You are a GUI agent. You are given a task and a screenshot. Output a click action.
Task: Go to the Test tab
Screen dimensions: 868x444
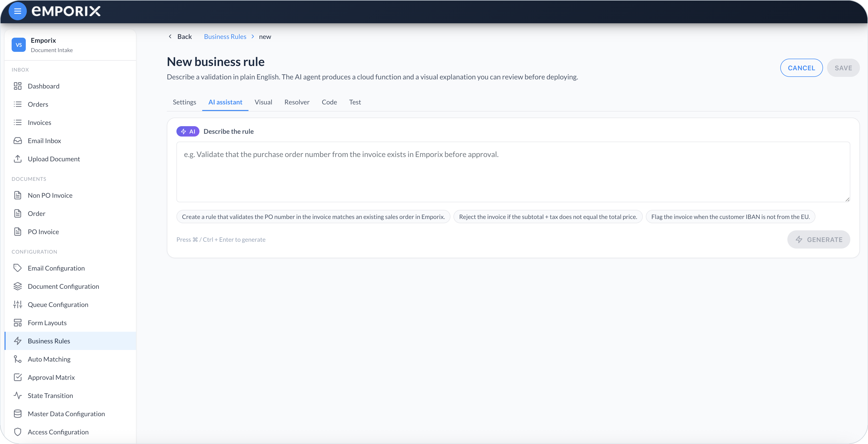tap(354, 102)
